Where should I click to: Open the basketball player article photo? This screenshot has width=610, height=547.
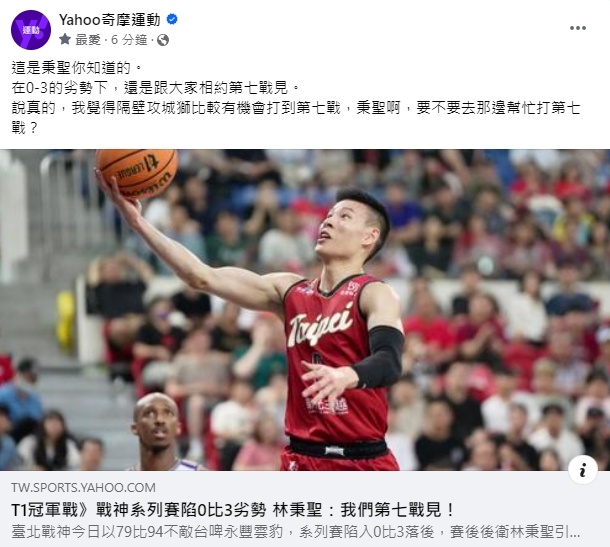point(305,310)
